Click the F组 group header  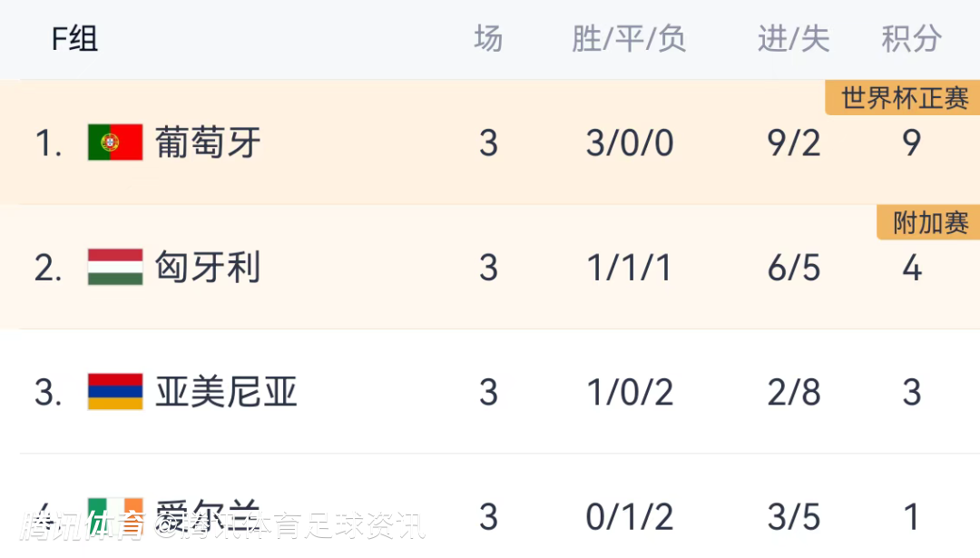coord(74,39)
